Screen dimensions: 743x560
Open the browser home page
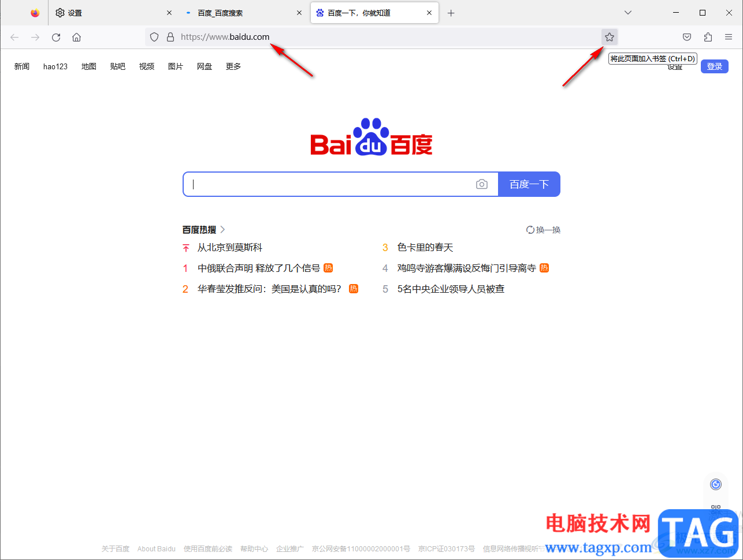[76, 37]
